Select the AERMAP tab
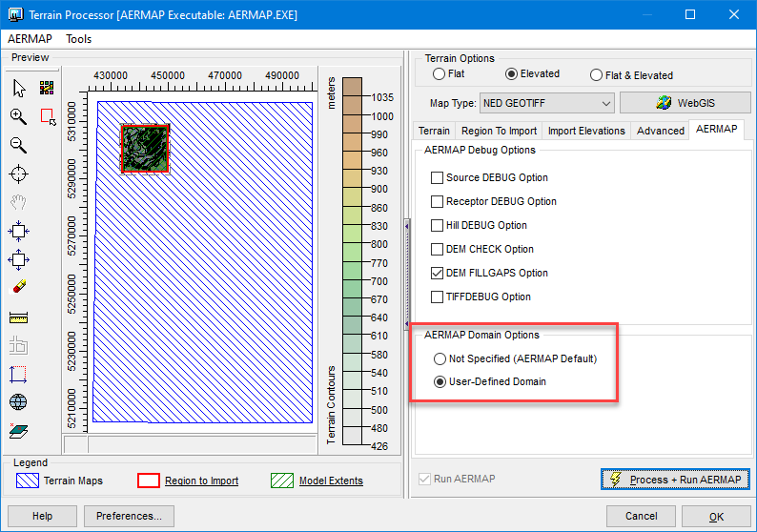Image resolution: width=757 pixels, height=532 pixels. tap(716, 130)
